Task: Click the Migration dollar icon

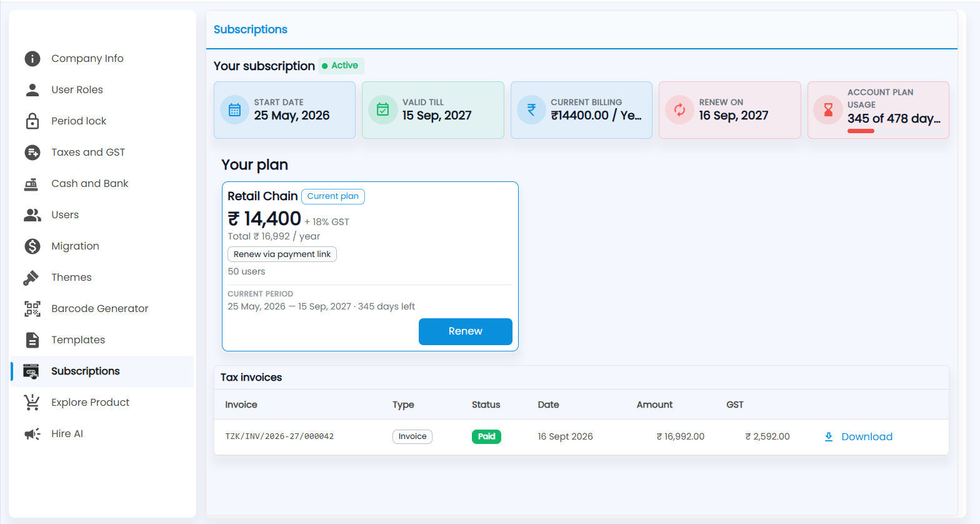Action: pos(32,246)
